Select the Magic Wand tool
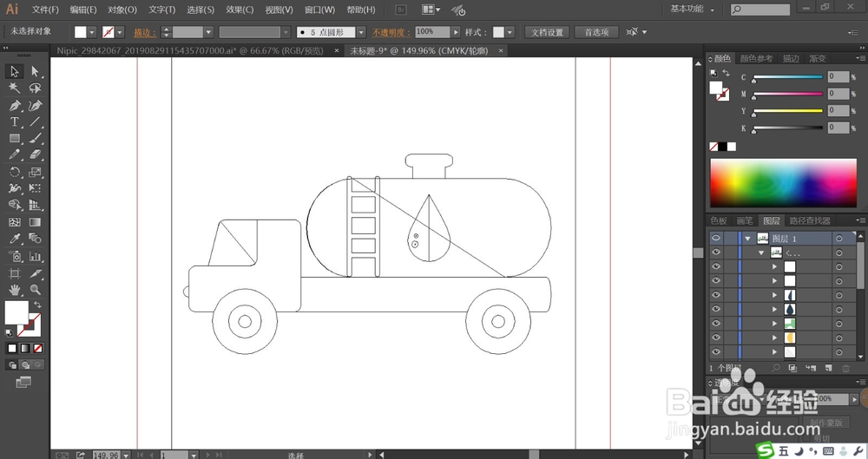This screenshot has width=868, height=459. click(x=15, y=88)
